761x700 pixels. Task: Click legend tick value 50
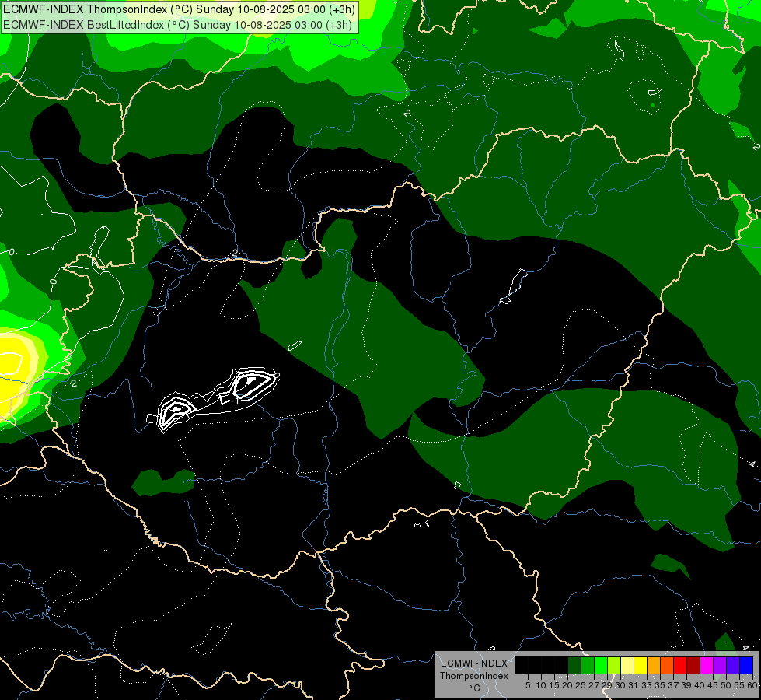725,685
